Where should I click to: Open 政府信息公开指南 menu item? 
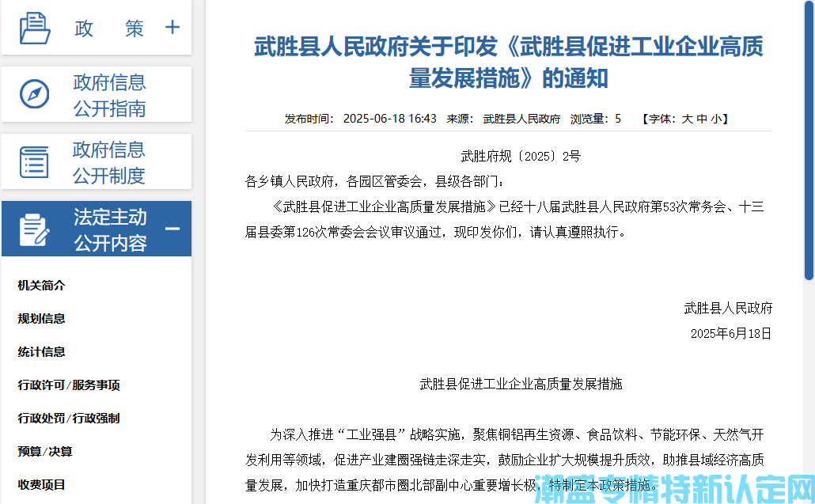click(x=109, y=96)
